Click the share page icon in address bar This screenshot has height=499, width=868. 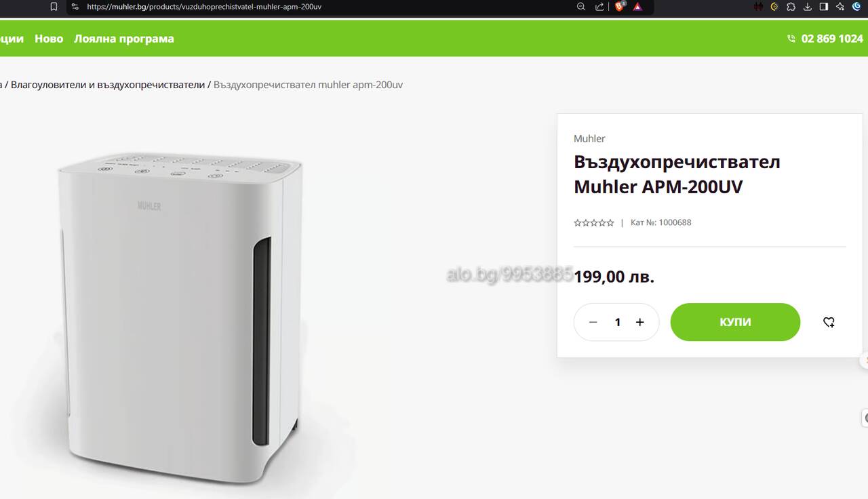599,7
